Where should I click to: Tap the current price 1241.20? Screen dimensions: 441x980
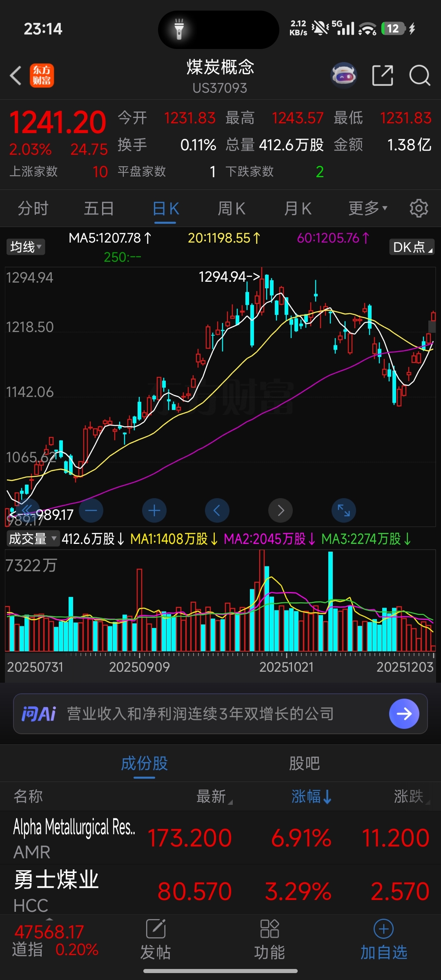[x=58, y=122]
